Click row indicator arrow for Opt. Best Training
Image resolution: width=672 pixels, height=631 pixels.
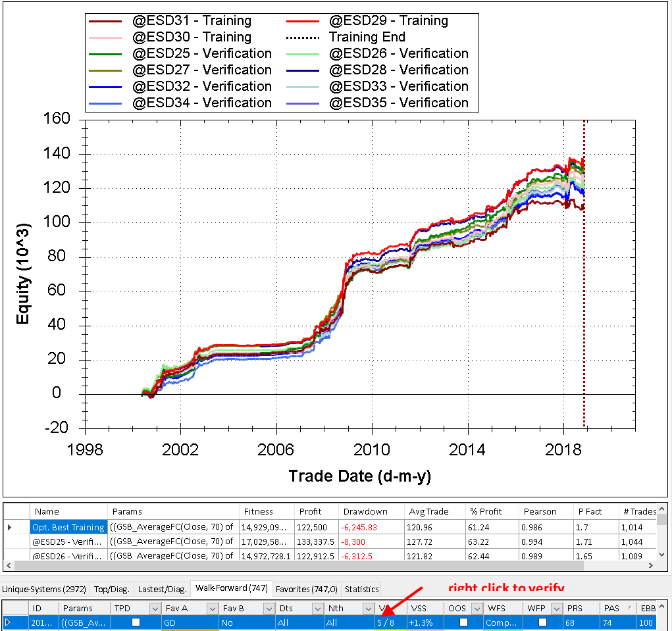click(9, 527)
